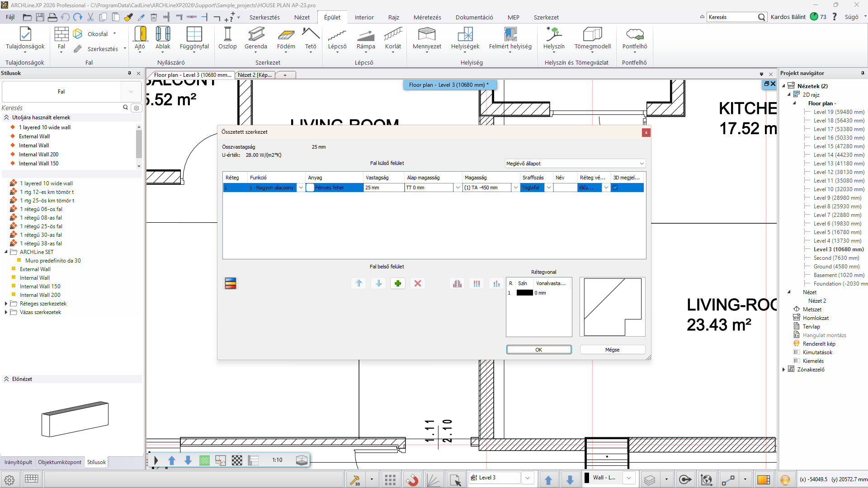Click the black Szín color swatch
868x488 pixels.
tap(525, 293)
